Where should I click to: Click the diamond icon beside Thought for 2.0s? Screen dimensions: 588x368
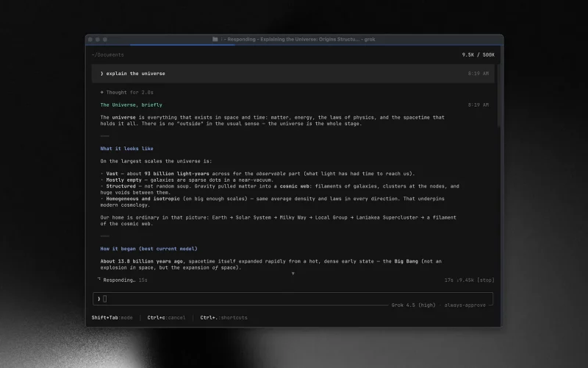101,93
